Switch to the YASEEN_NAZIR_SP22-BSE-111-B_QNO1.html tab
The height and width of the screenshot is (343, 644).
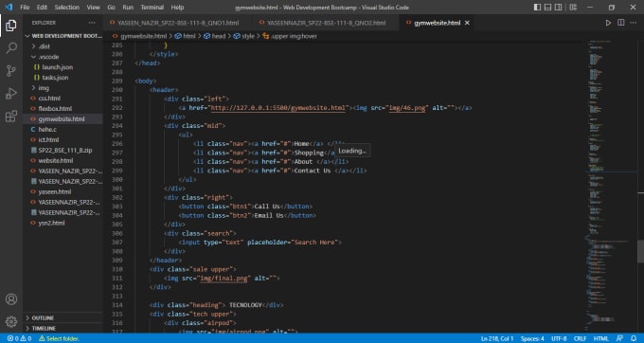pyautogui.click(x=175, y=23)
